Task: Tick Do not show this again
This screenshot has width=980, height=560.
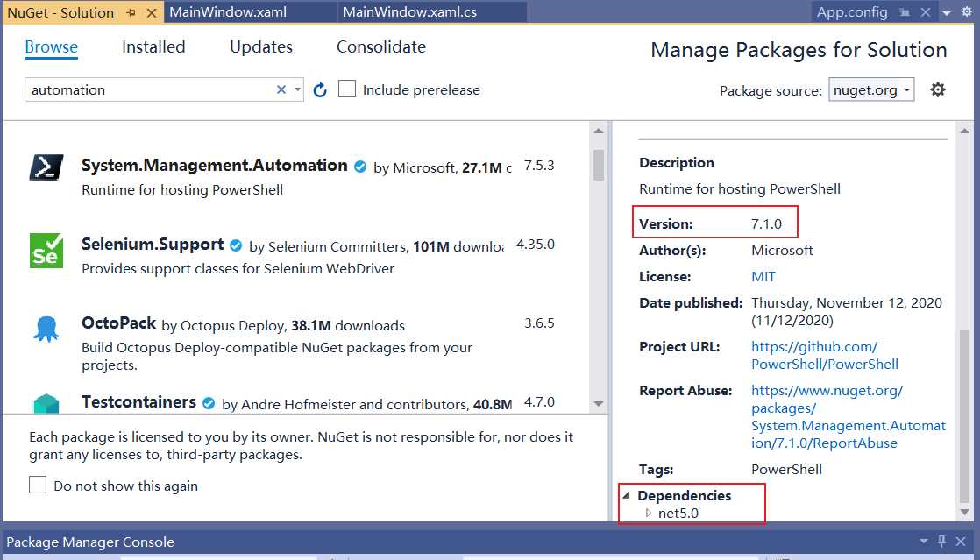Action: [38, 485]
